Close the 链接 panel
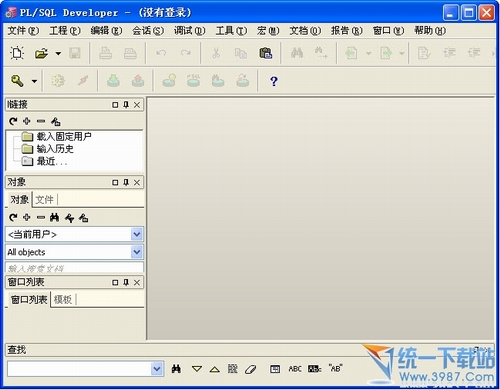This screenshot has width=500, height=390. [137, 105]
